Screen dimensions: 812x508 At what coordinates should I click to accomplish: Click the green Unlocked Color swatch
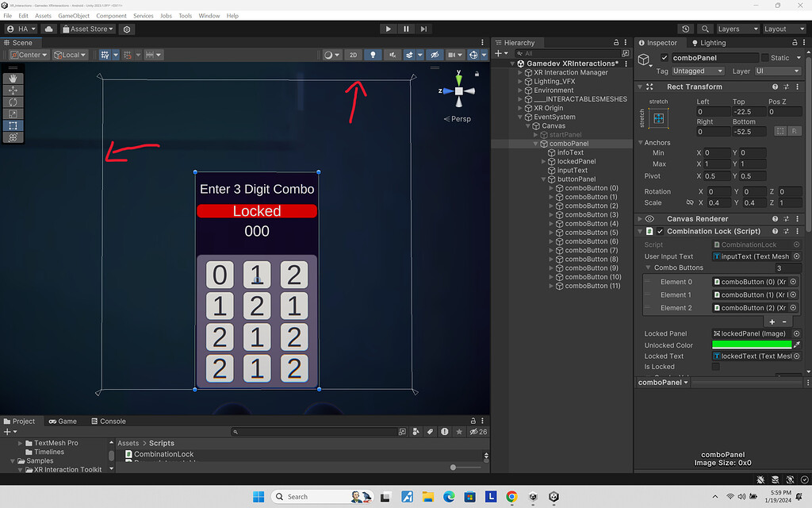[x=752, y=345]
